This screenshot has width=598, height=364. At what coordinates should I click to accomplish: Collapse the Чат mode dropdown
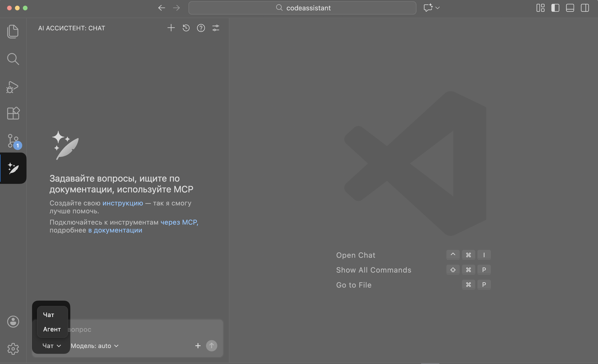(x=52, y=346)
